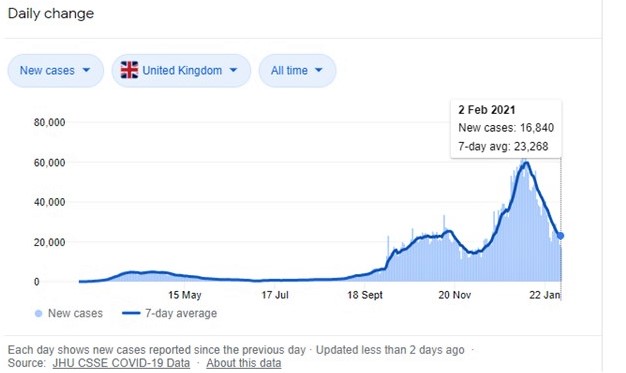The image size is (626, 373).
Task: Click the United Kingdom flag icon
Action: pos(129,70)
